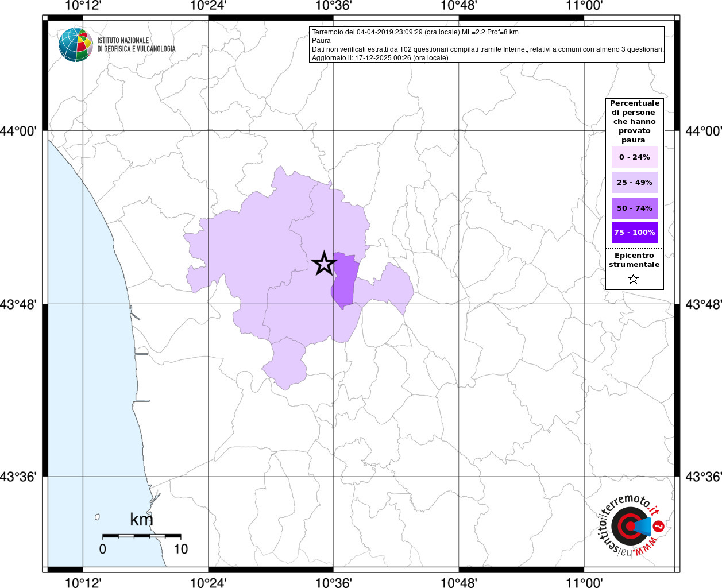Viewport: 722px width, 588px height.
Task: Click the 50 - 74% legend swatch
Action: coord(634,208)
